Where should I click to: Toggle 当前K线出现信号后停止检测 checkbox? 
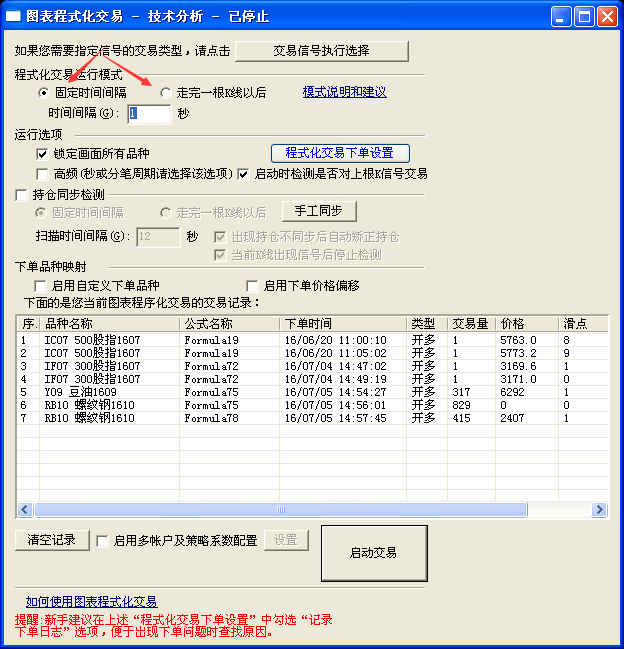click(x=220, y=255)
